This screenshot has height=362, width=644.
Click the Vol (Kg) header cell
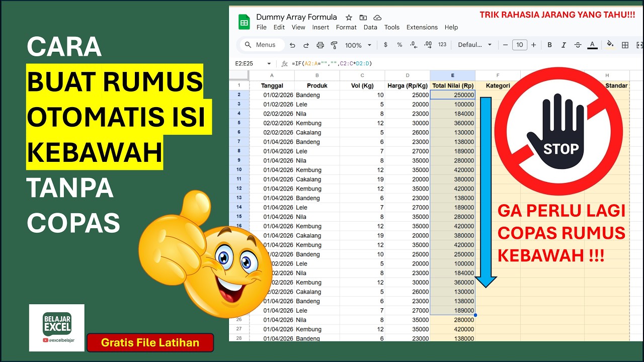362,85
